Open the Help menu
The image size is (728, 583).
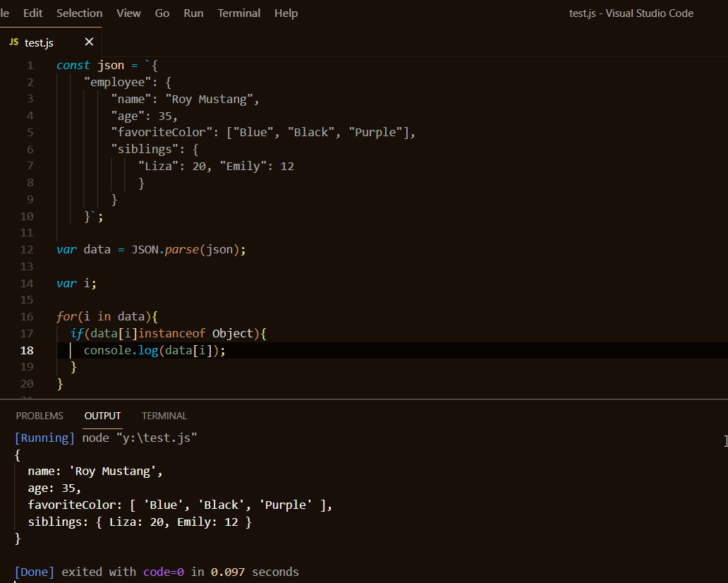286,13
